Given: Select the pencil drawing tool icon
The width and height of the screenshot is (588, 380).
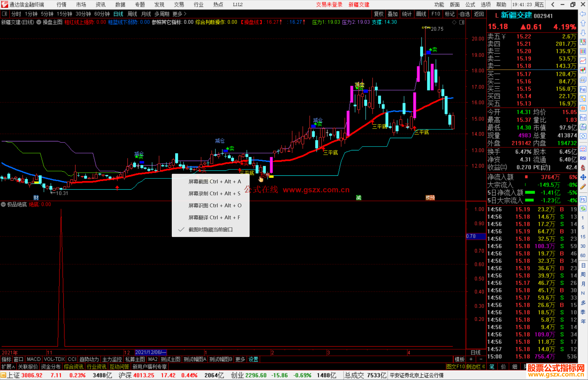Looking at the screenshot, I should coord(583,187).
